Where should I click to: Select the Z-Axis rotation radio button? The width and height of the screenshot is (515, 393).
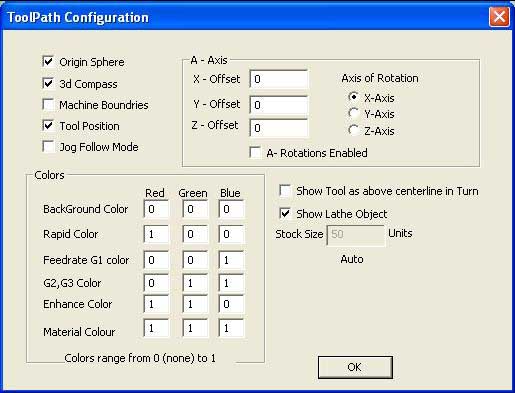[x=353, y=130]
